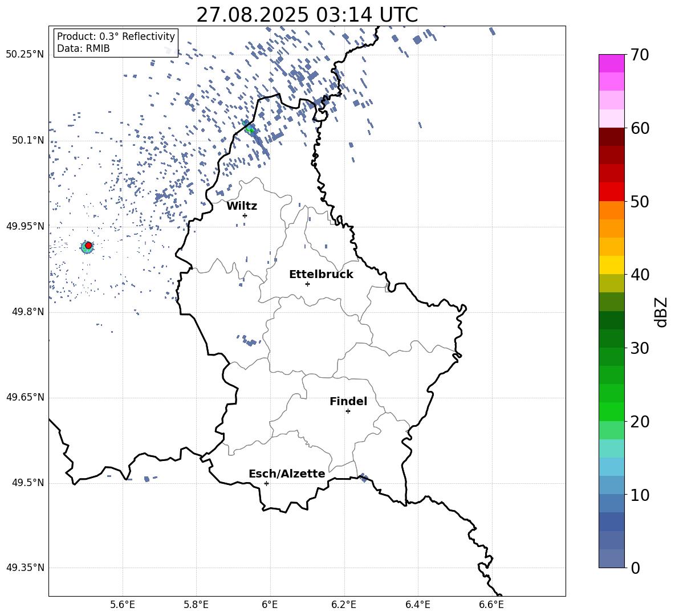
Task: Click the 49.95°N latitude label
Action: coord(25,226)
